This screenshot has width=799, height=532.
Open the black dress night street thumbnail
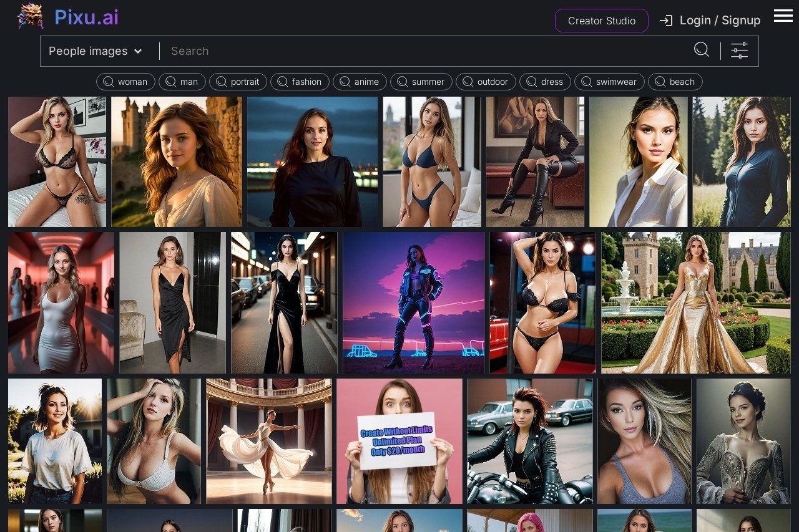pyautogui.click(x=284, y=302)
